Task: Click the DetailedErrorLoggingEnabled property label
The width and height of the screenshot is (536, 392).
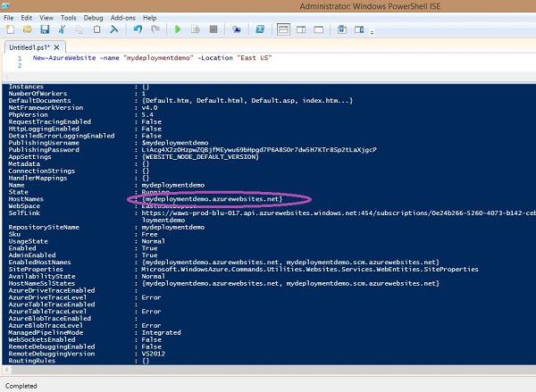Action: (62, 136)
